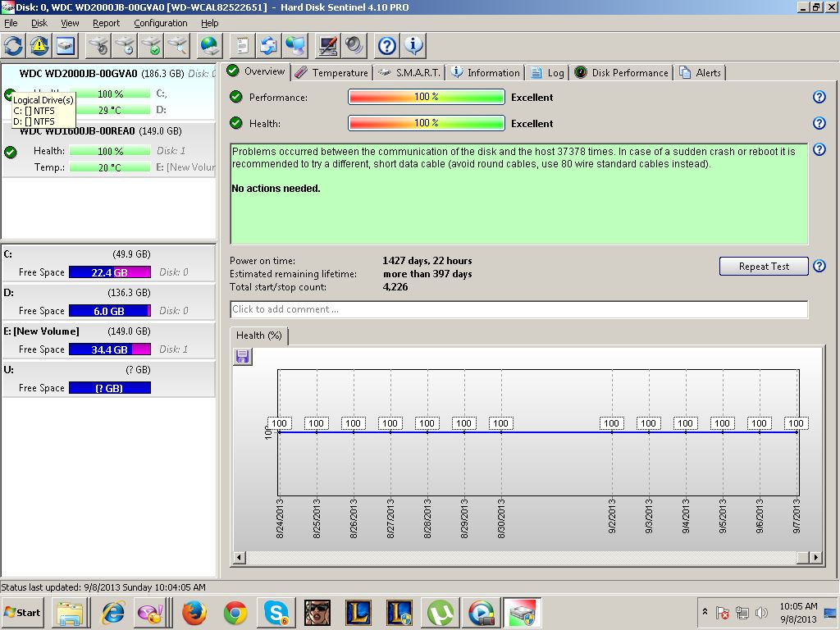
Task: Click the Health 100% performance bar
Action: [x=426, y=124]
